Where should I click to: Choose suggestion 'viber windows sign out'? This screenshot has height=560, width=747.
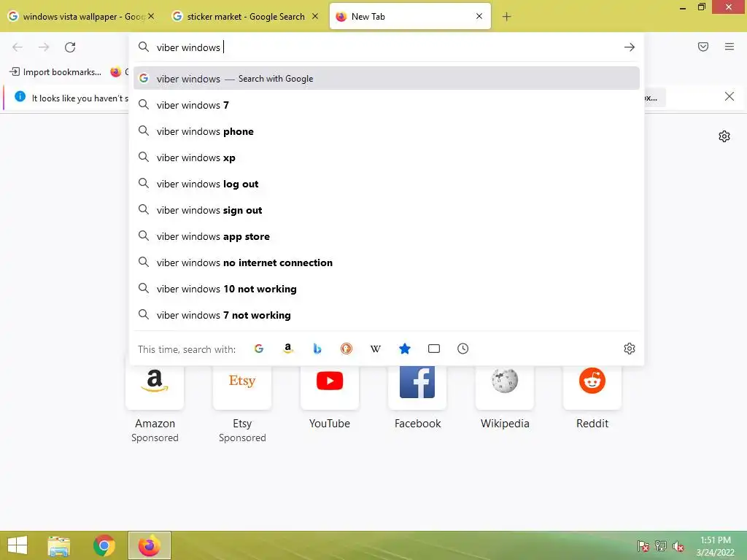(387, 210)
